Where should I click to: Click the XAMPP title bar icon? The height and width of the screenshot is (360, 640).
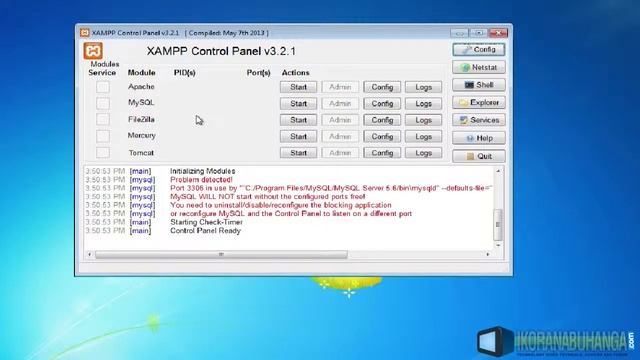(84, 33)
